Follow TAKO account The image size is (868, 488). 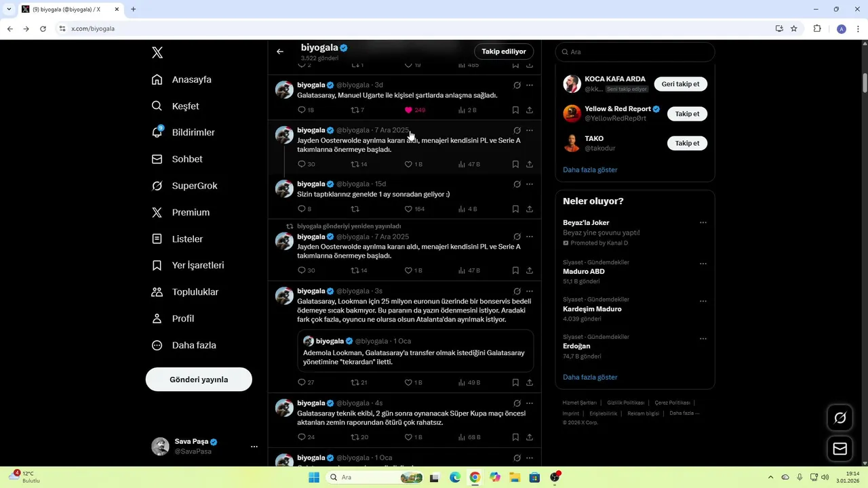[x=687, y=143]
